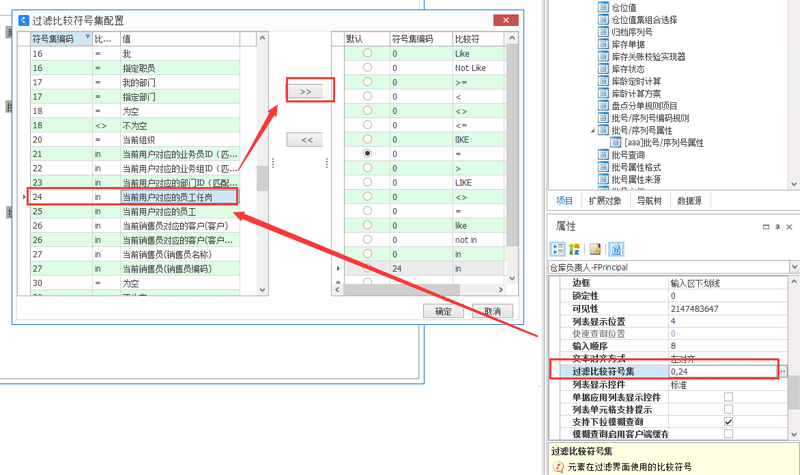The image size is (800, 475).
Task: Click the 比较符 column header
Action: pos(479,39)
